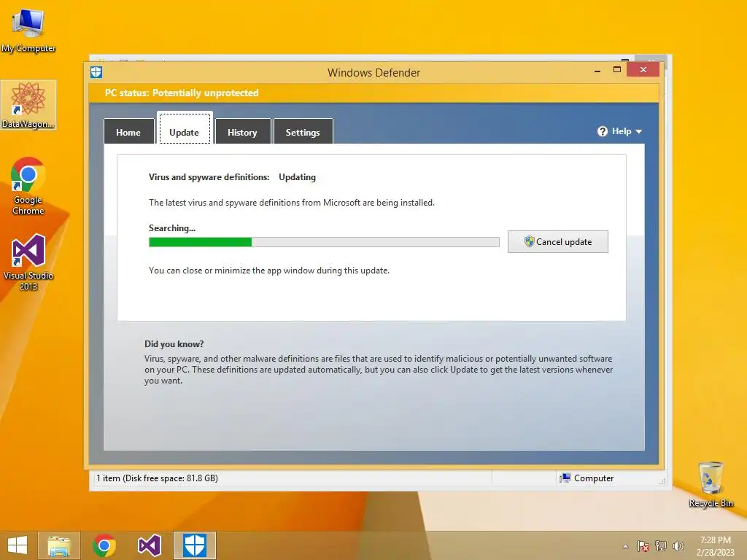Click the network tray icon

pos(661,546)
